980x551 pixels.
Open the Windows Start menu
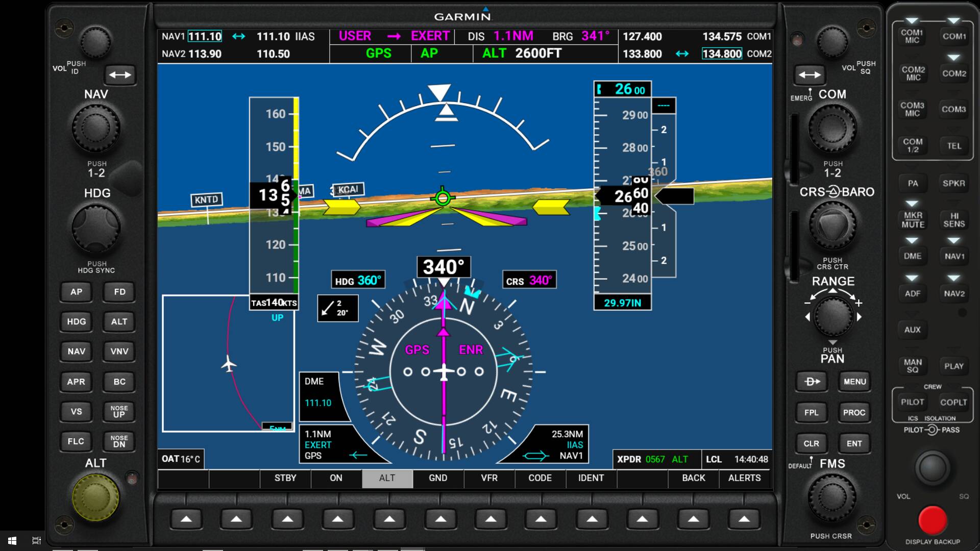12,540
